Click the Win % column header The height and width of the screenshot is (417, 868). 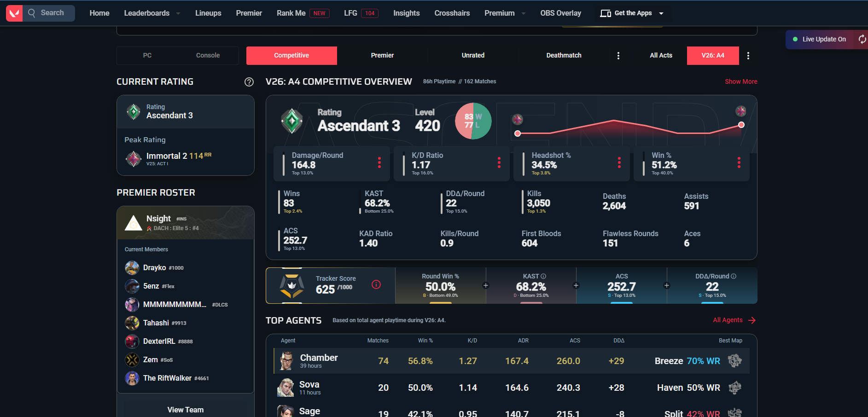click(425, 341)
